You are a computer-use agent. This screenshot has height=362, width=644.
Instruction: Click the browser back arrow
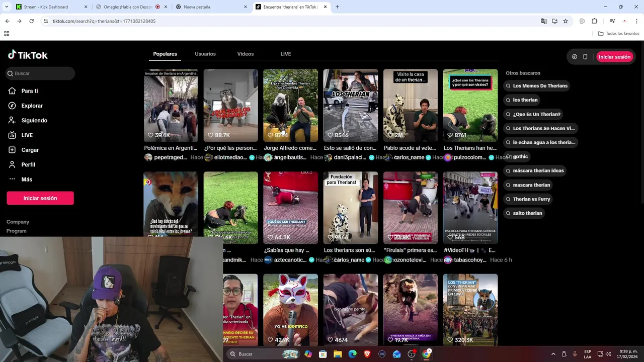[x=7, y=21]
